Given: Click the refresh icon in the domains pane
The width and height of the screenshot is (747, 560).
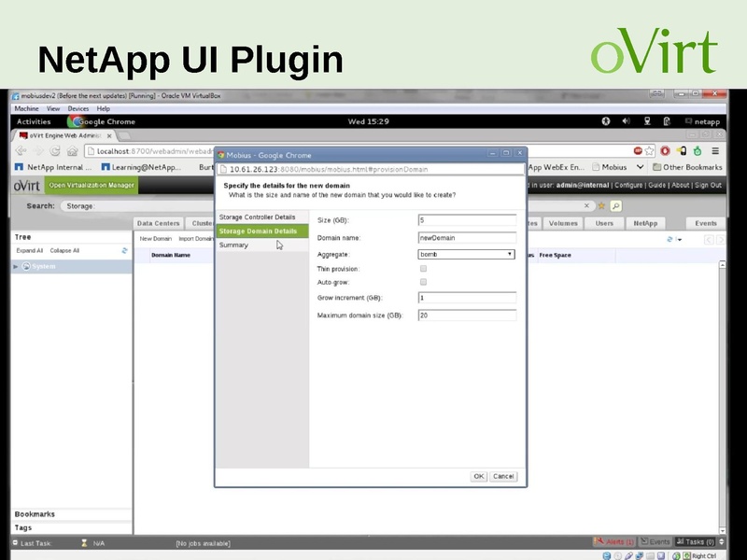Looking at the screenshot, I should 669,240.
